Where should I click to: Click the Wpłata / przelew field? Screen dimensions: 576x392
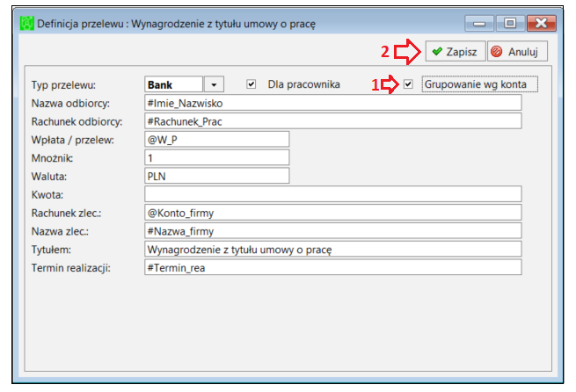[216, 140]
